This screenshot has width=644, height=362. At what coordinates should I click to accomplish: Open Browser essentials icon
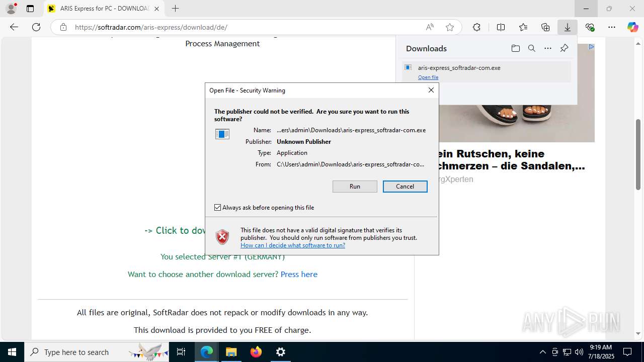click(590, 27)
